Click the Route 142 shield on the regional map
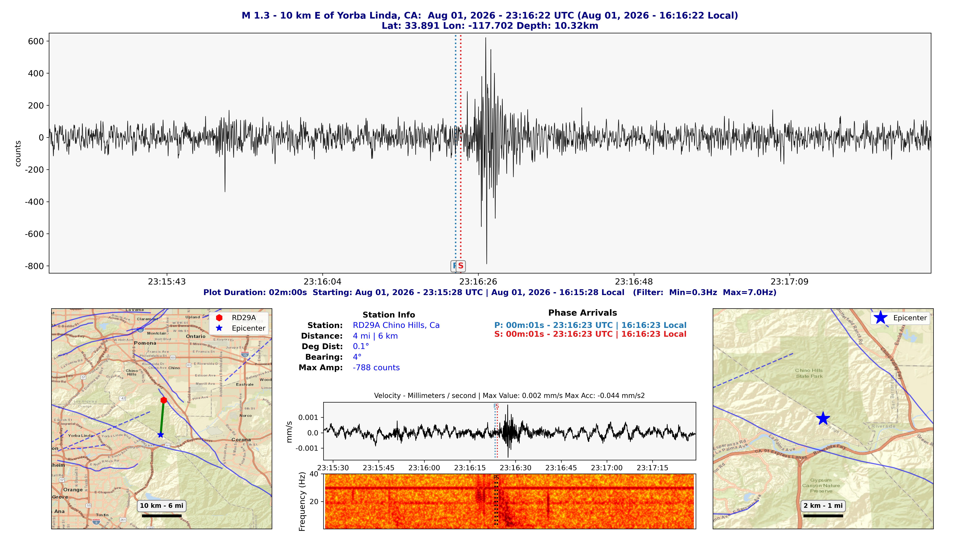Viewport: 980px width, 551px height. point(122,398)
